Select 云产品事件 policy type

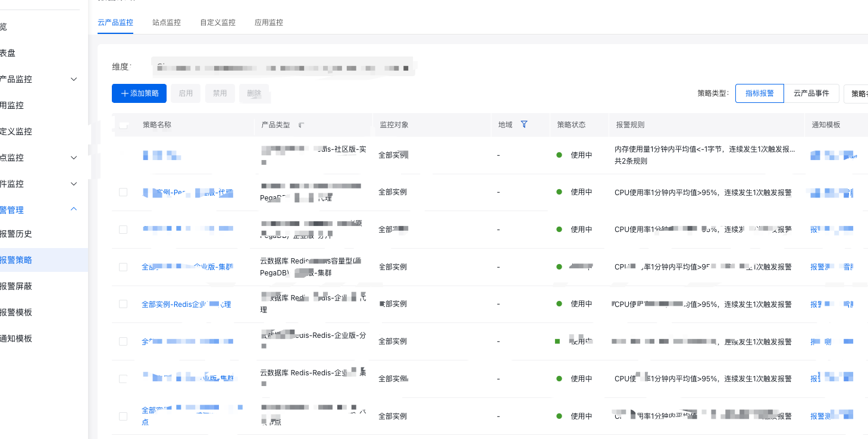click(811, 93)
